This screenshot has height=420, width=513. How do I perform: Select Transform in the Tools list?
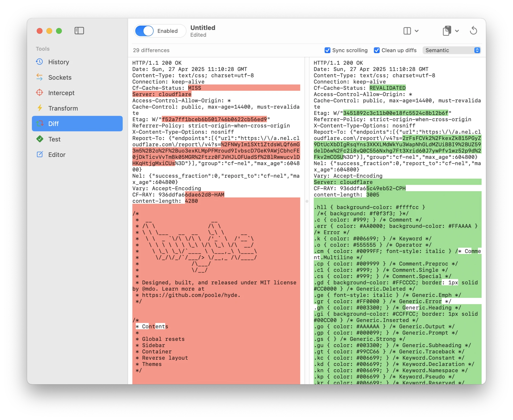(63, 108)
